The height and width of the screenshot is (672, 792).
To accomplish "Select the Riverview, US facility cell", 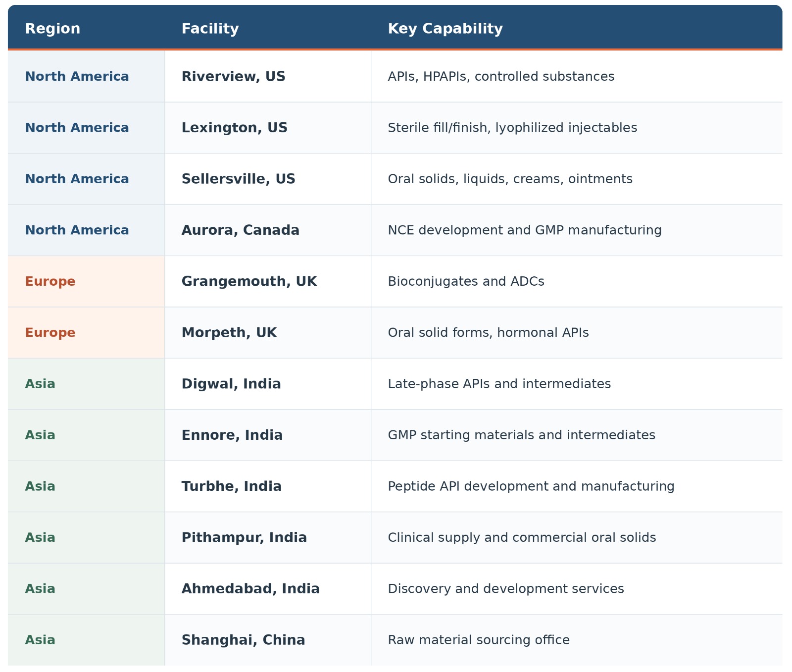I will pos(268,76).
